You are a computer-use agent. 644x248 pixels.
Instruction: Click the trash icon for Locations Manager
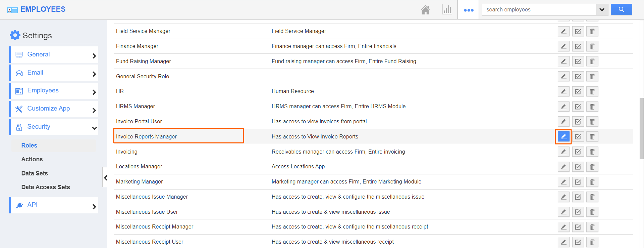pyautogui.click(x=592, y=167)
